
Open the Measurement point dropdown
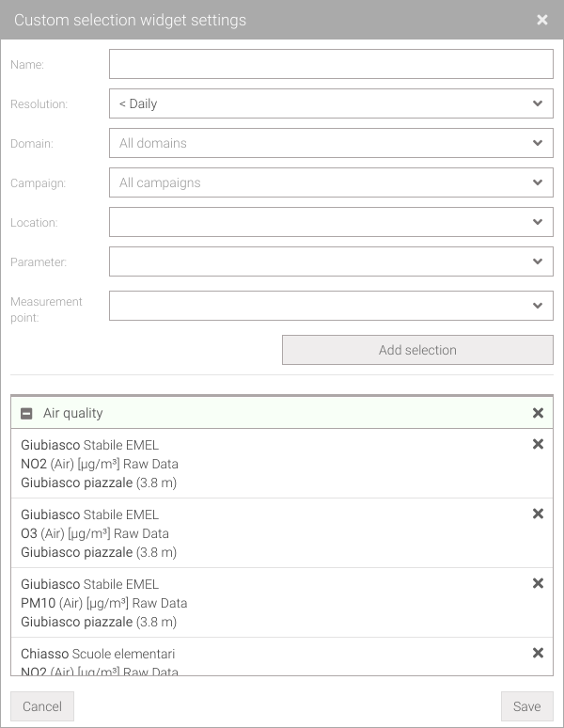pos(331,306)
